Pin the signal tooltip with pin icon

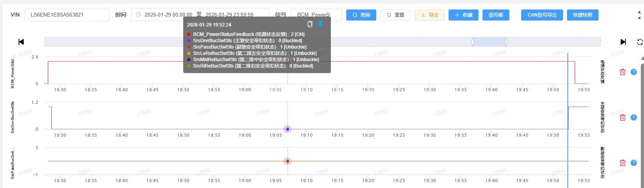coord(320,24)
